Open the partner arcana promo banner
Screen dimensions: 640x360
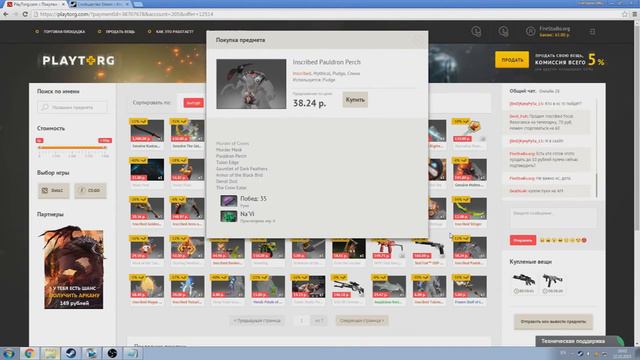[x=73, y=267]
